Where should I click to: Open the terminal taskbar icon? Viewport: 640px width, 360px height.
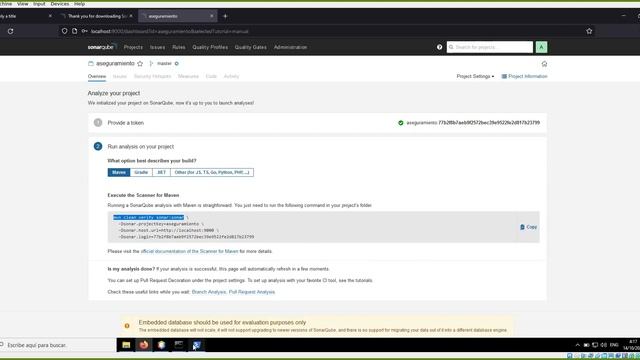tap(178, 345)
